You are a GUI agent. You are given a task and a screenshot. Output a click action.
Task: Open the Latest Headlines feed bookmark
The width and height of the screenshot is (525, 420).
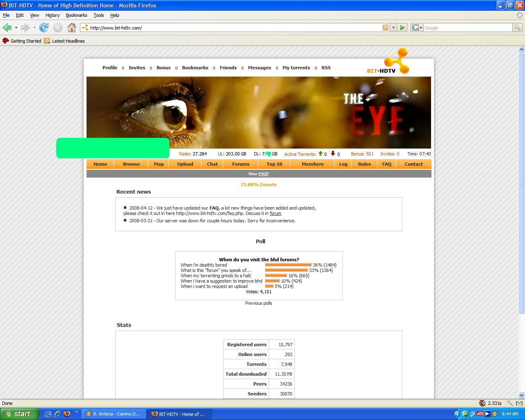click(64, 41)
